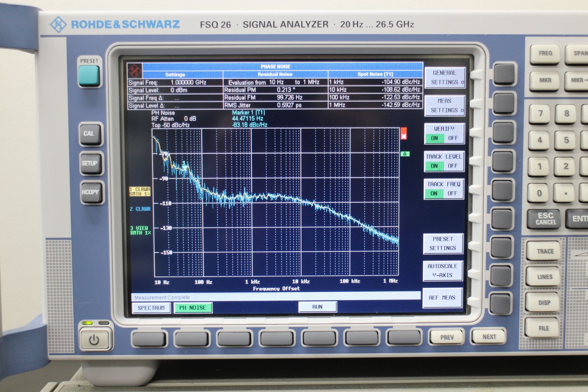
Task: Push hardware softkey beside PRESET SETTINGS
Action: click(x=502, y=248)
